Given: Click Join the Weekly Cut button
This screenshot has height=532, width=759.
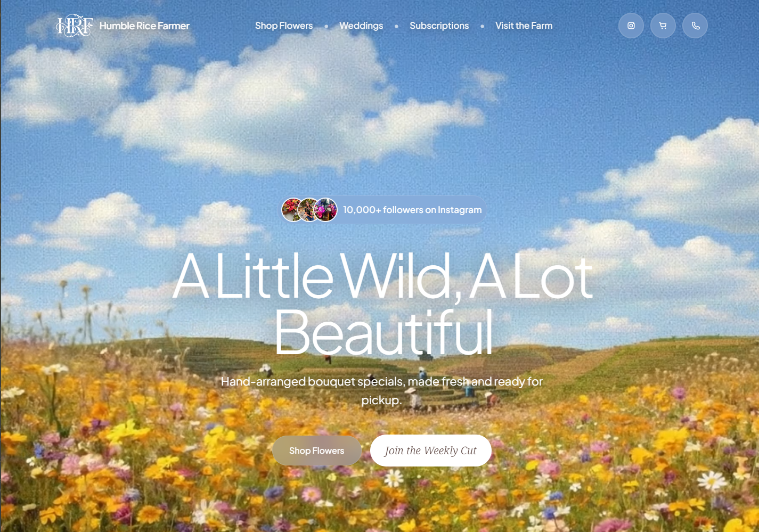Looking at the screenshot, I should pyautogui.click(x=431, y=451).
